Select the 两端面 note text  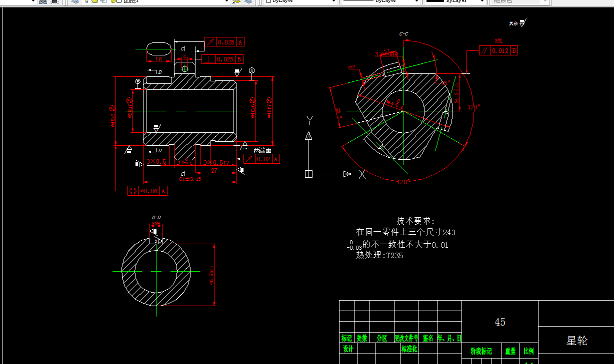click(x=262, y=150)
